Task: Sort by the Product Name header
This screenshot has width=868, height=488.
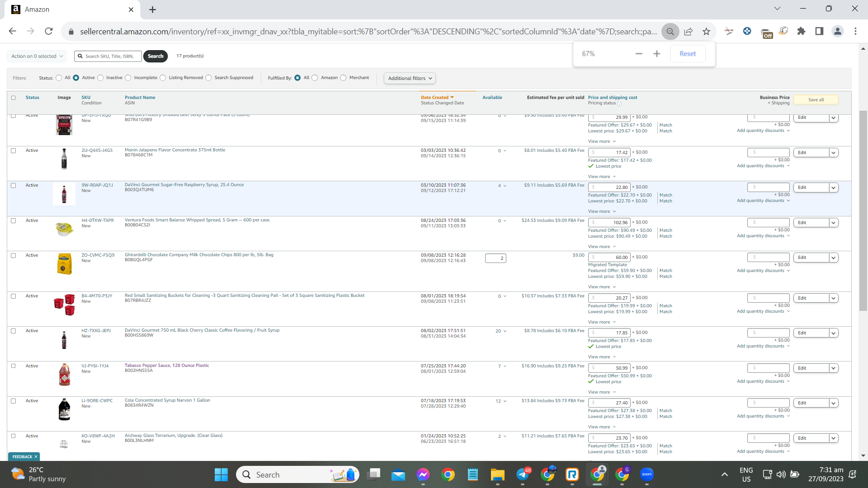Action: (x=140, y=98)
